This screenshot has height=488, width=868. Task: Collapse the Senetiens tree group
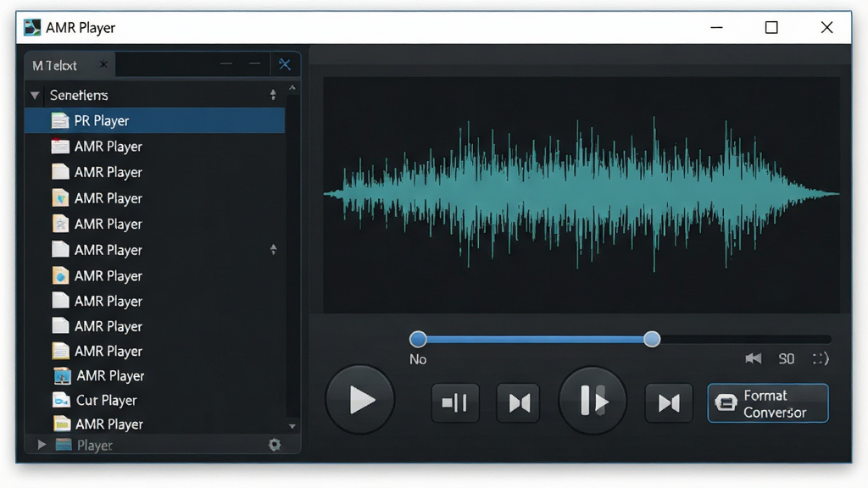pos(35,95)
